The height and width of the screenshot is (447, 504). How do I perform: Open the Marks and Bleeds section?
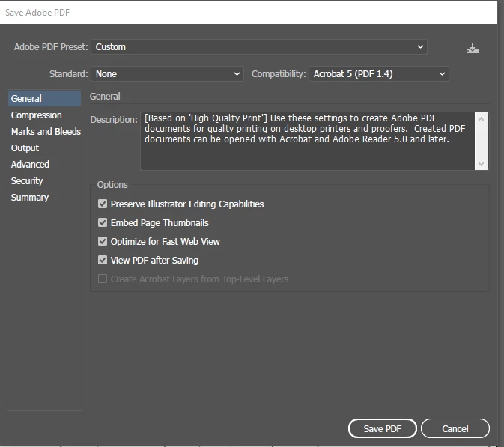[x=45, y=132]
